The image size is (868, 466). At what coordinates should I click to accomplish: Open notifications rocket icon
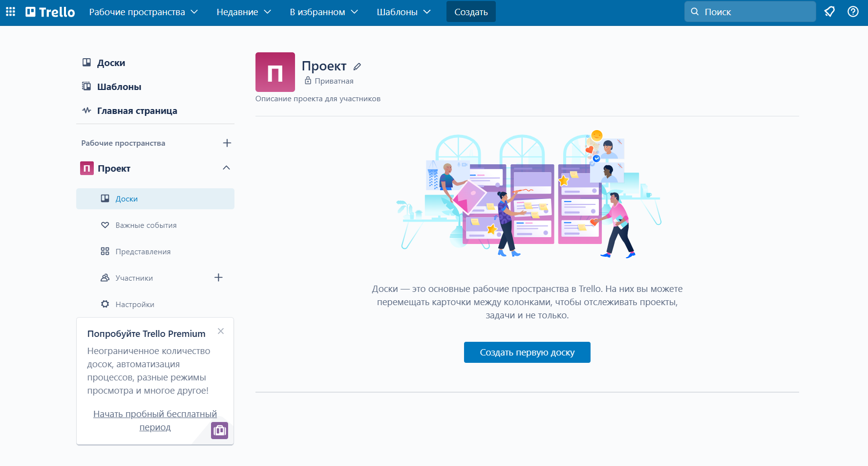tap(829, 12)
